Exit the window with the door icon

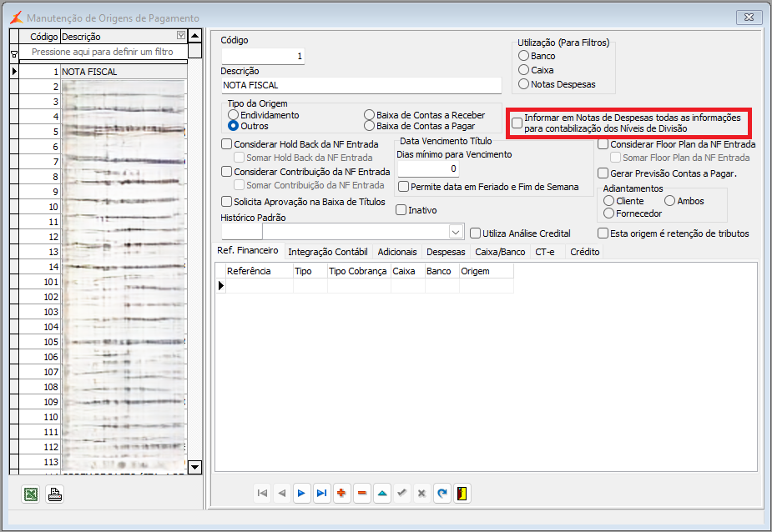[462, 493]
